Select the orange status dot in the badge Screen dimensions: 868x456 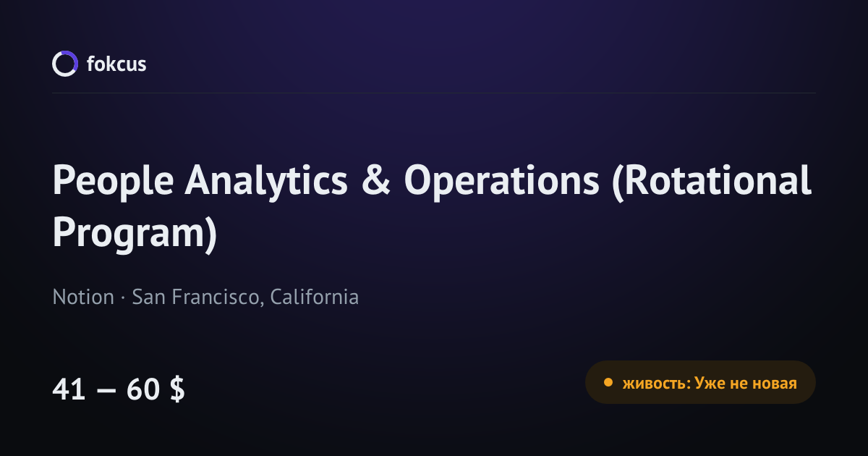(608, 383)
